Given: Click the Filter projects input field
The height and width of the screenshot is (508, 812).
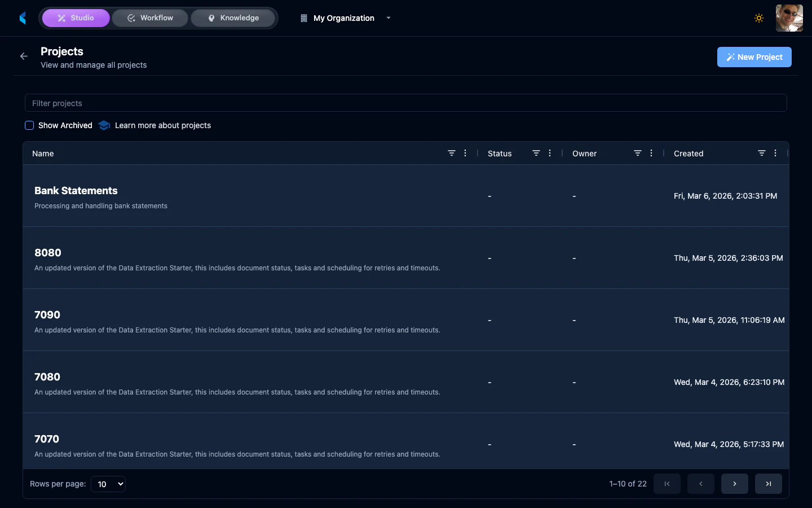Looking at the screenshot, I should (x=405, y=103).
